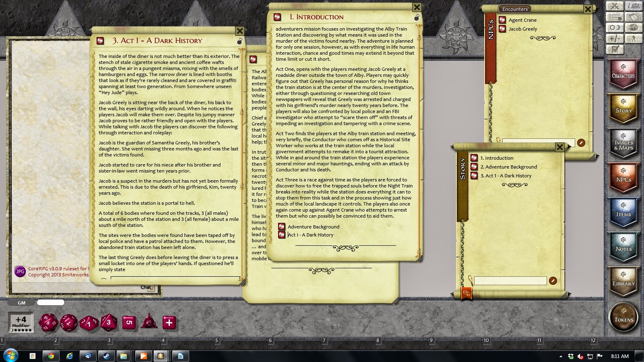The image size is (644, 362).
Task: Click link icon in Act I window title
Action: tap(100, 41)
